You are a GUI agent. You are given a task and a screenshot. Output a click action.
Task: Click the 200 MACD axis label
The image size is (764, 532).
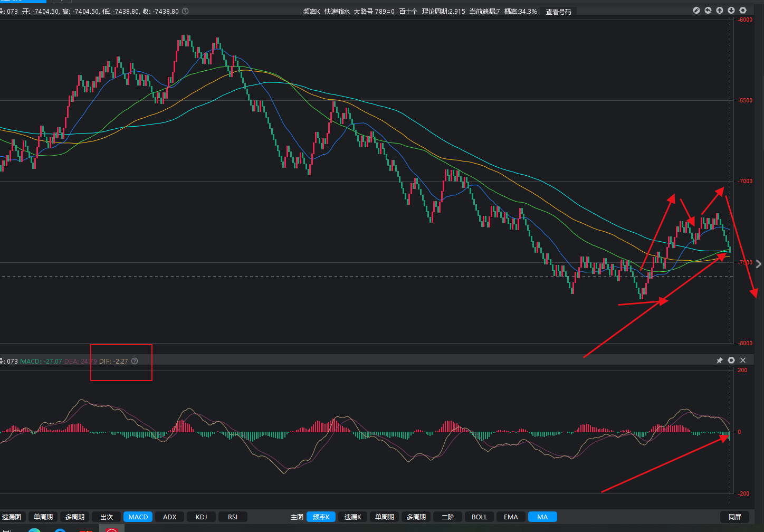tap(742, 370)
